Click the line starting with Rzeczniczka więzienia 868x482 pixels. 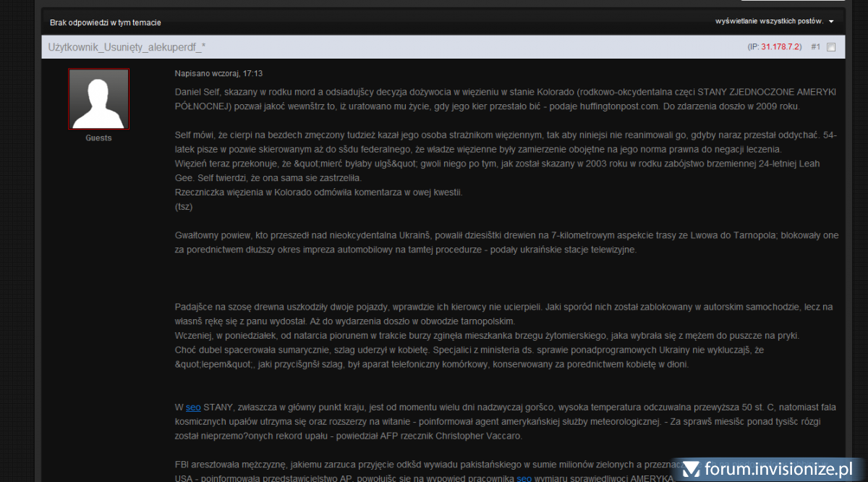point(318,192)
